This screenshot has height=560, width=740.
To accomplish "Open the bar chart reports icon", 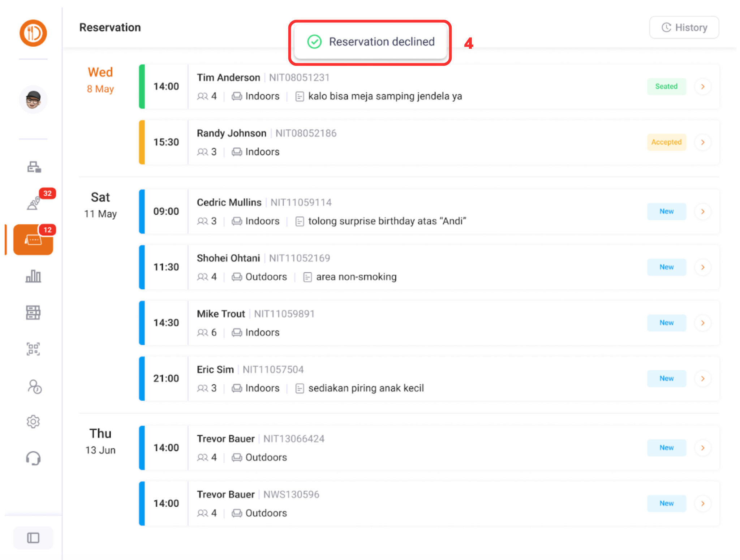I will click(x=33, y=276).
